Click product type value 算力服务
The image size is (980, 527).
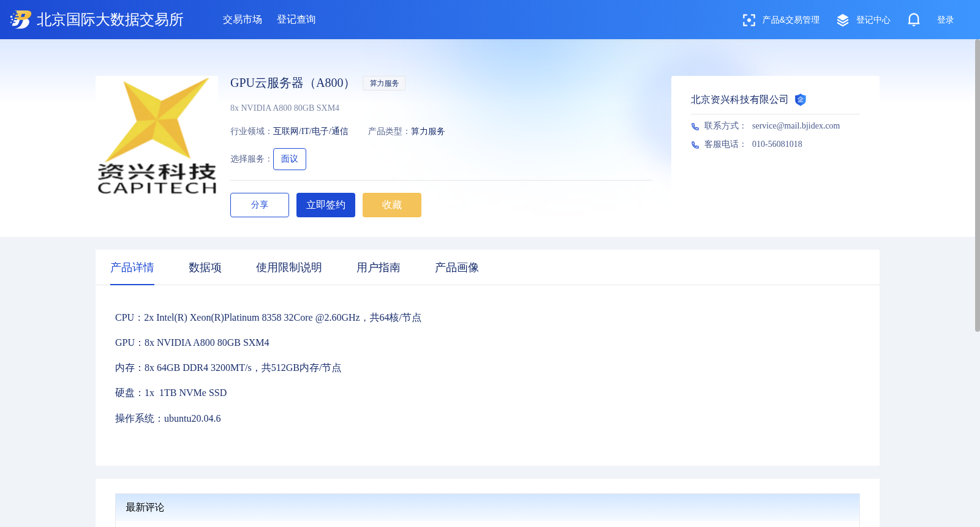coord(428,132)
